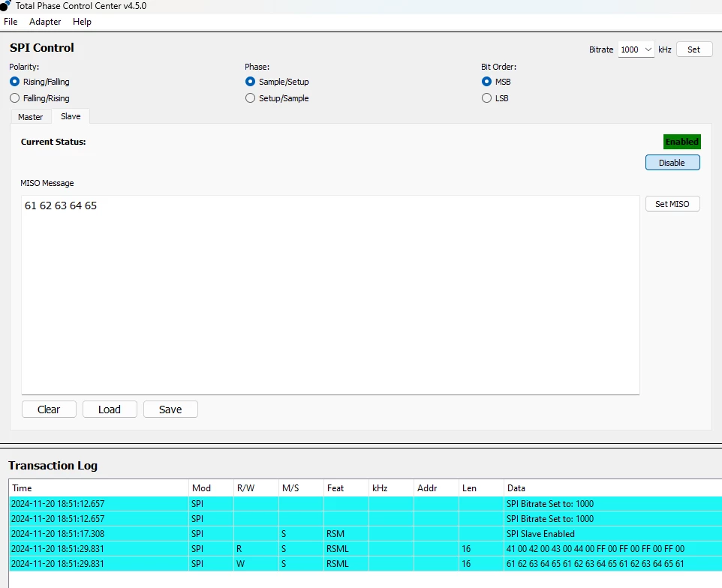
Task: Load a MISO message file
Action: point(110,409)
